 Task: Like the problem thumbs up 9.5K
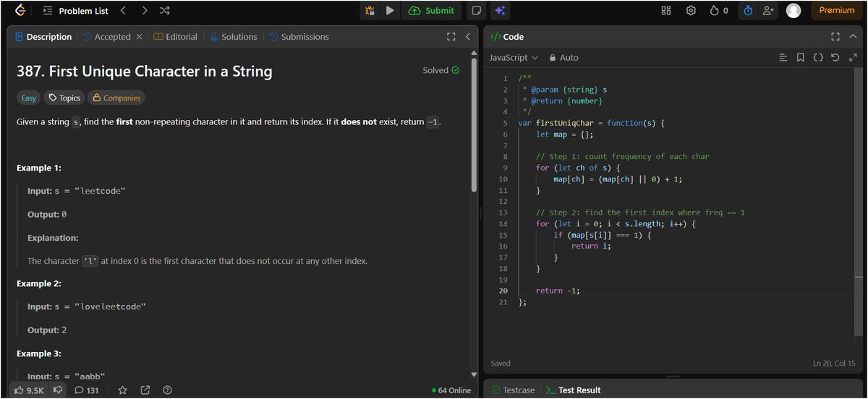pyautogui.click(x=29, y=390)
